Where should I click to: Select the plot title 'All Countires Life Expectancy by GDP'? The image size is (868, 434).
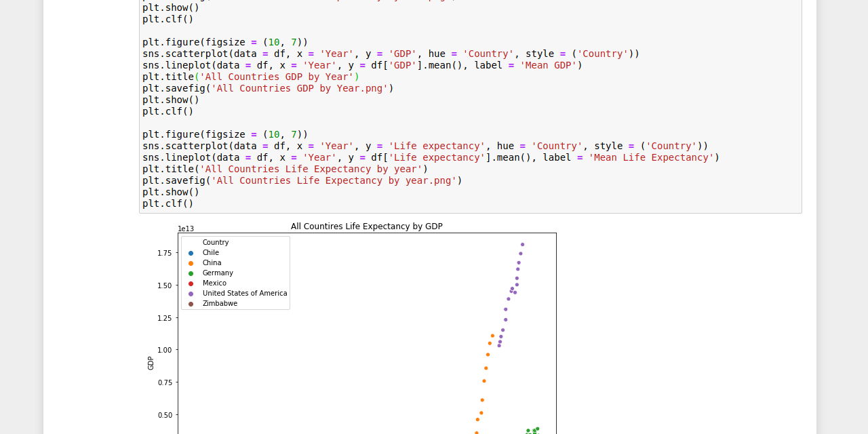click(366, 226)
